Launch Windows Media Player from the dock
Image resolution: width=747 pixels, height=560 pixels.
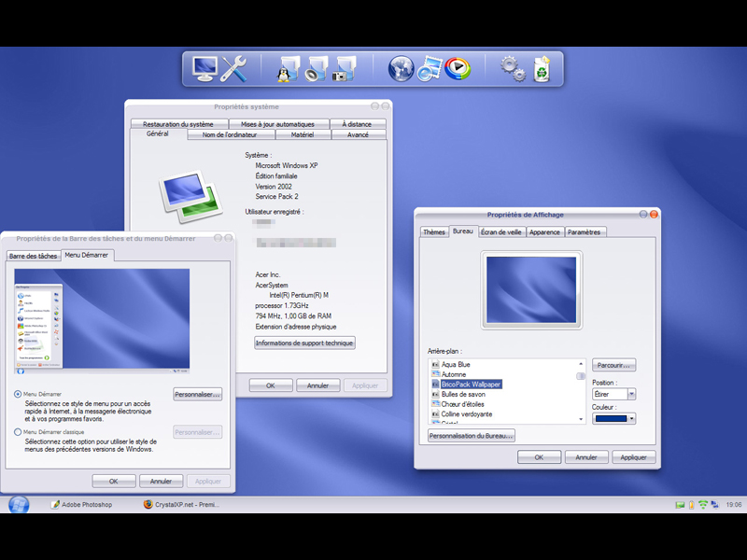(458, 68)
